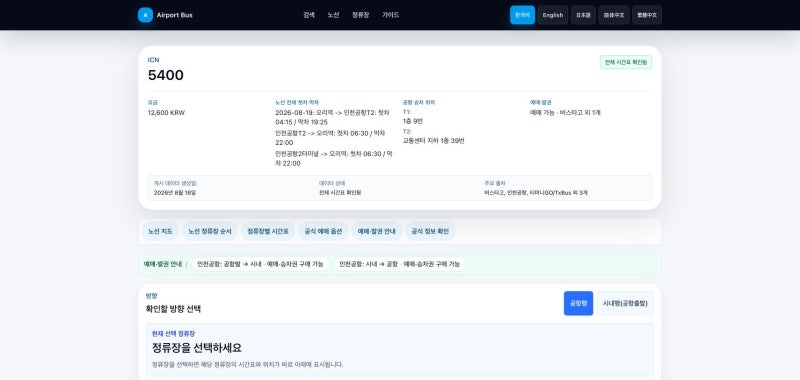Click the 데이터 상태 value 전체 시간표 확인됨
This screenshot has height=380, width=800.
point(340,193)
